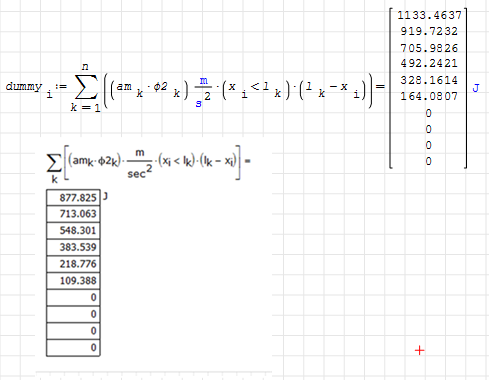
Task: Click the 1133.4637 vector entry
Action: [x=429, y=15]
